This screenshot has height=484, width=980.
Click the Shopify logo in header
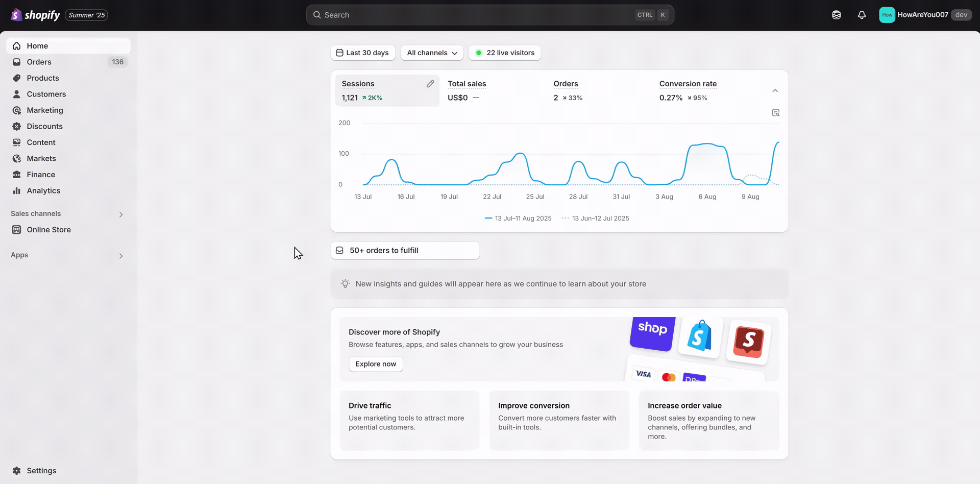pyautogui.click(x=35, y=15)
